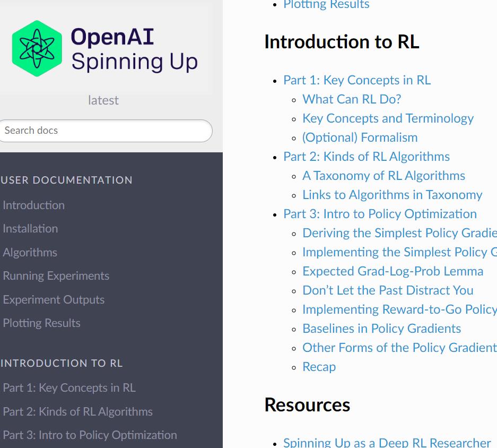Open Running Experiments in the sidebar

pos(56,276)
